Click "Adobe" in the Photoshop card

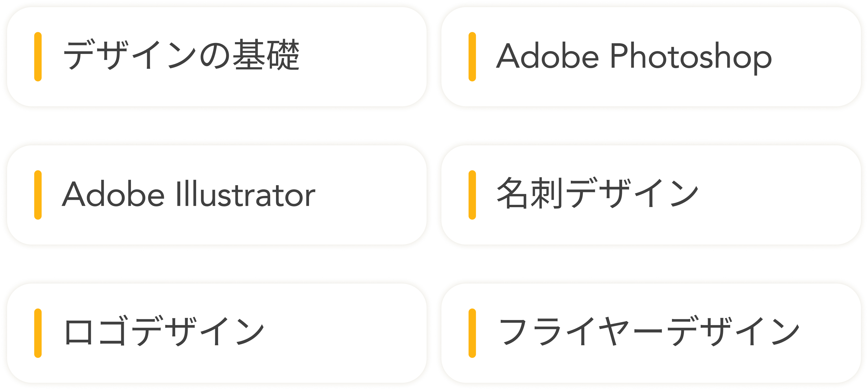point(547,56)
